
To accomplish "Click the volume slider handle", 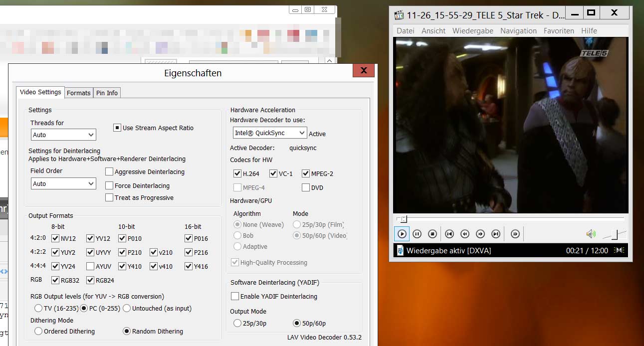I will (616, 234).
